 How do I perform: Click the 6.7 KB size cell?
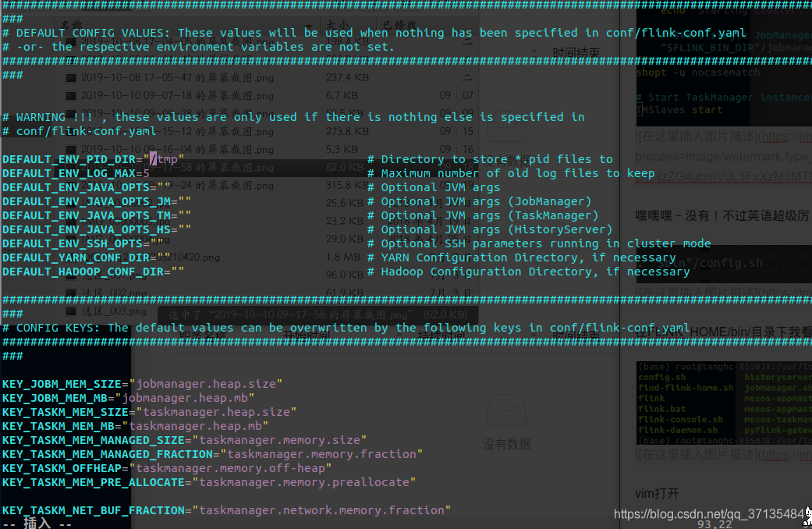(342, 96)
